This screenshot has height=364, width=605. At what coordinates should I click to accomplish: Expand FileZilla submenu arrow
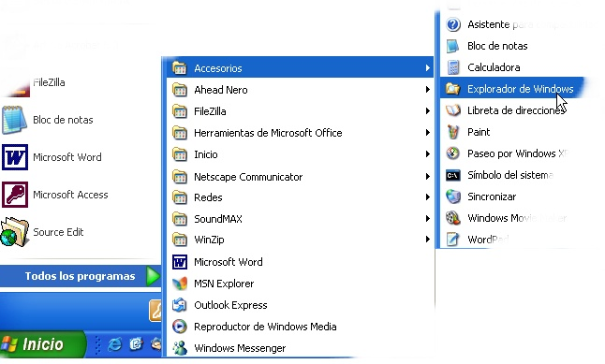pyautogui.click(x=427, y=111)
